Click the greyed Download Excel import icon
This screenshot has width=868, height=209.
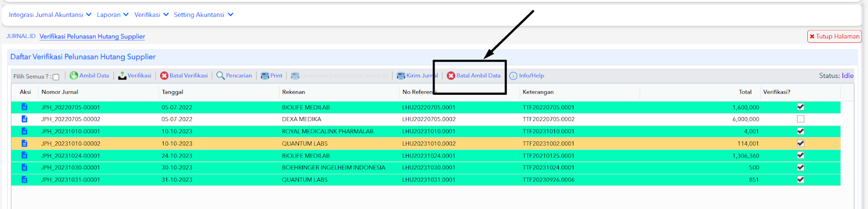pyautogui.click(x=295, y=76)
